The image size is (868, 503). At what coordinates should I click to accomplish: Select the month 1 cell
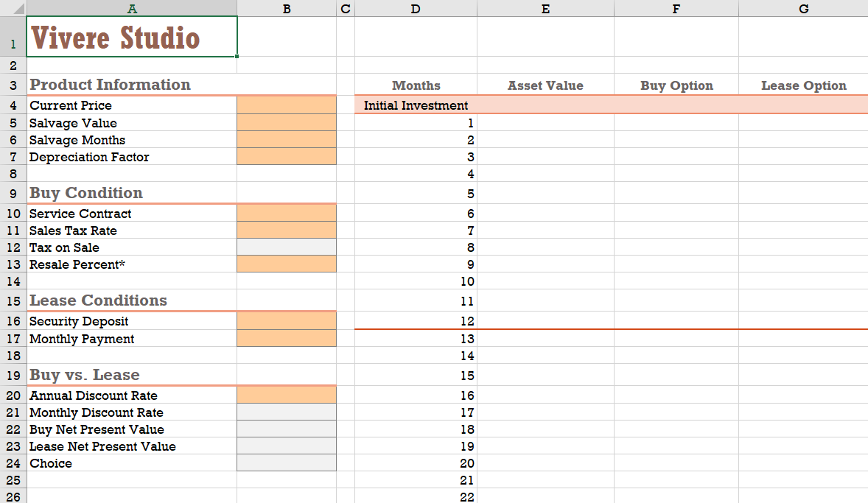coord(416,123)
